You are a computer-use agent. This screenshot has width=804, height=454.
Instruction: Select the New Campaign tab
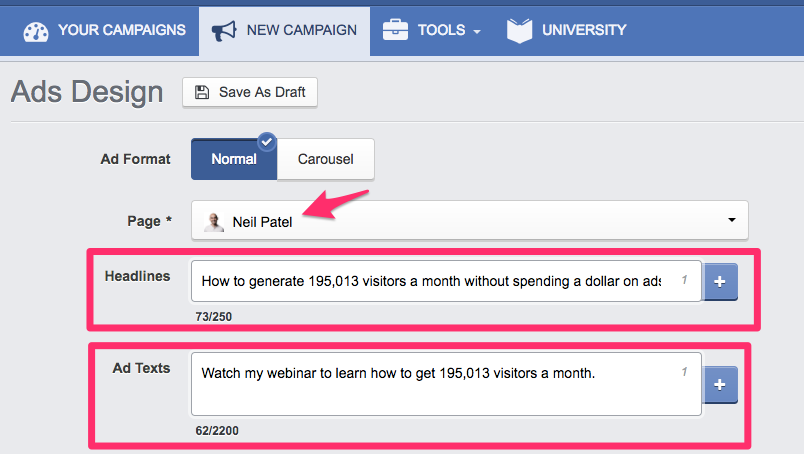300,30
